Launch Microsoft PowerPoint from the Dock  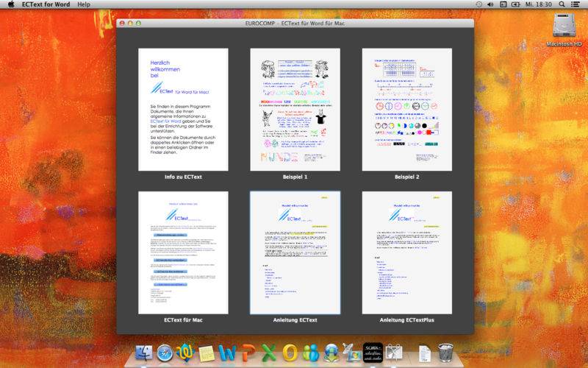point(248,353)
